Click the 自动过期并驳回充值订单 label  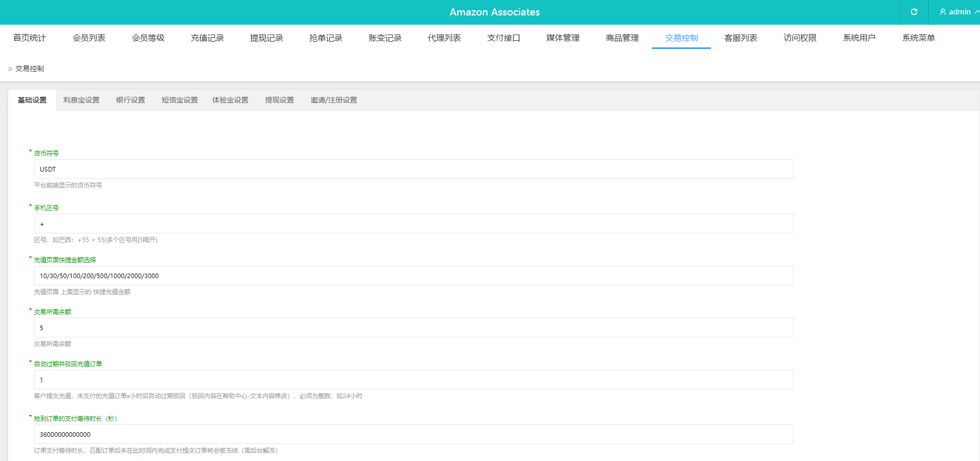(x=68, y=364)
